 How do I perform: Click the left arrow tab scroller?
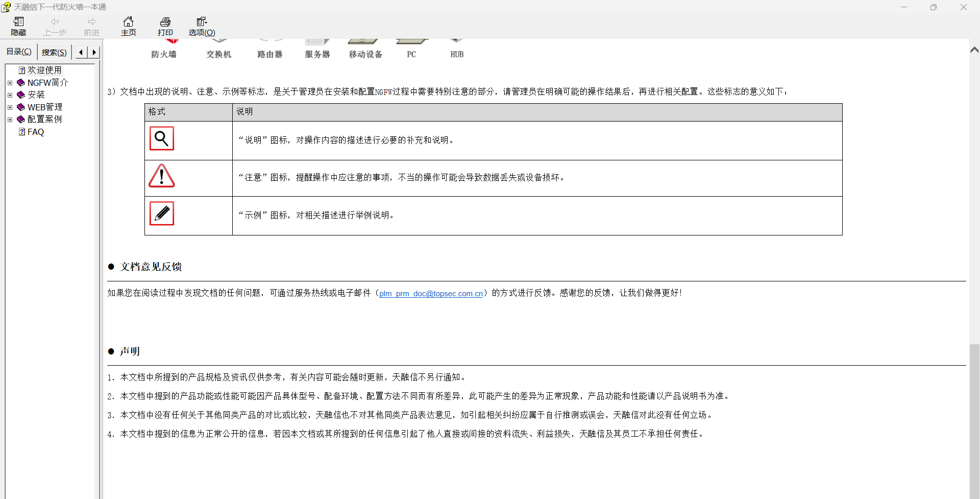tap(81, 52)
